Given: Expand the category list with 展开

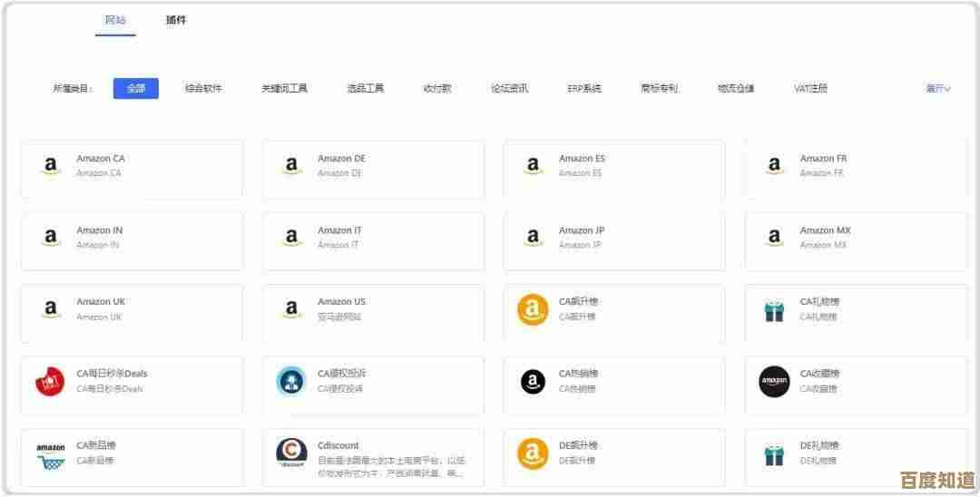Looking at the screenshot, I should tap(937, 89).
